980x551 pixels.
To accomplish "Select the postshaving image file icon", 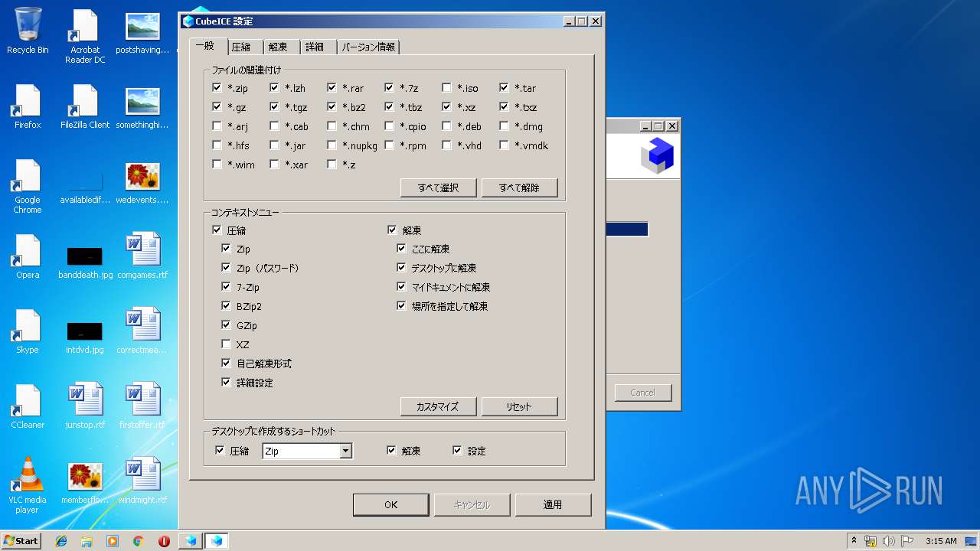I will coord(142,33).
